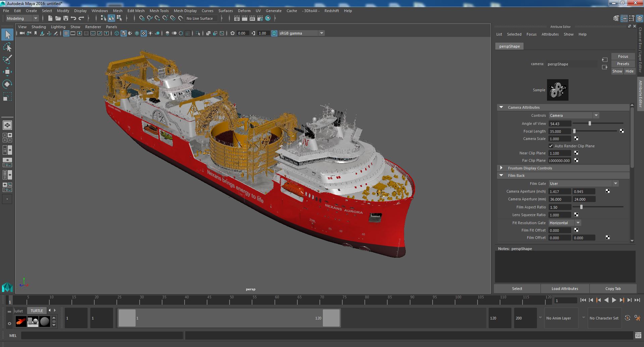Click the Load Attributes button
644x347 pixels.
pos(565,289)
